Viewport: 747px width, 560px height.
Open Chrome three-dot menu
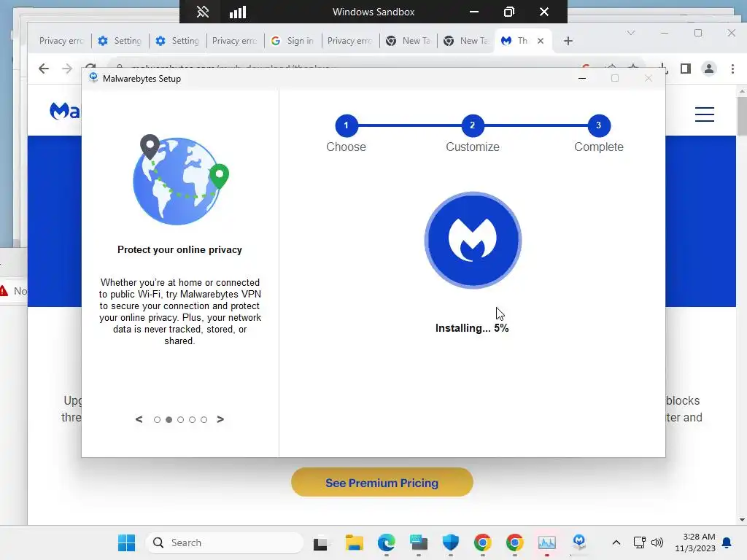pyautogui.click(x=732, y=69)
